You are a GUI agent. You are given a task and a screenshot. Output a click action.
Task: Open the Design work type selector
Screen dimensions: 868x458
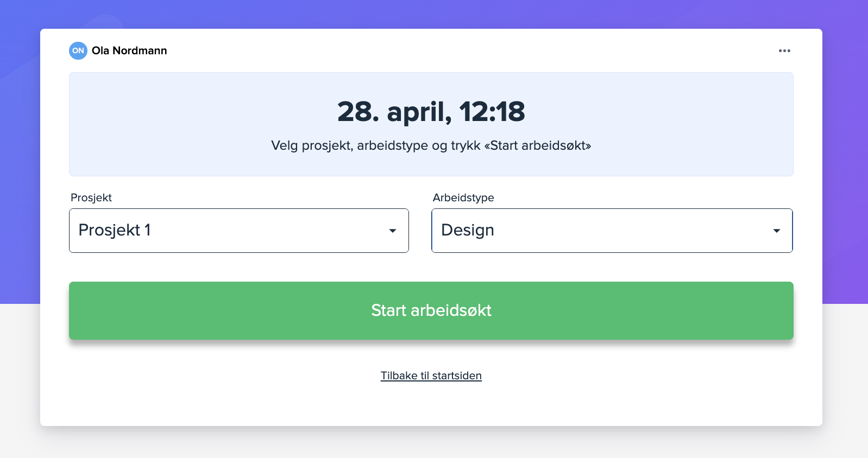[x=612, y=231]
